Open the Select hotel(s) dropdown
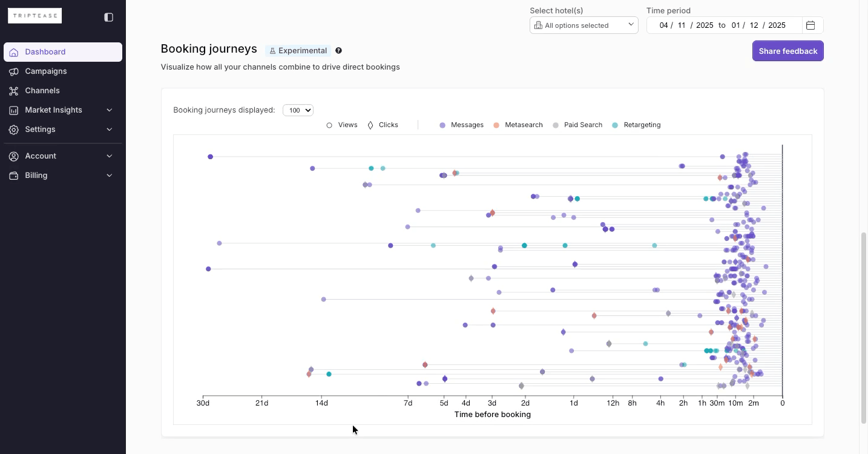The image size is (868, 454). (x=583, y=25)
